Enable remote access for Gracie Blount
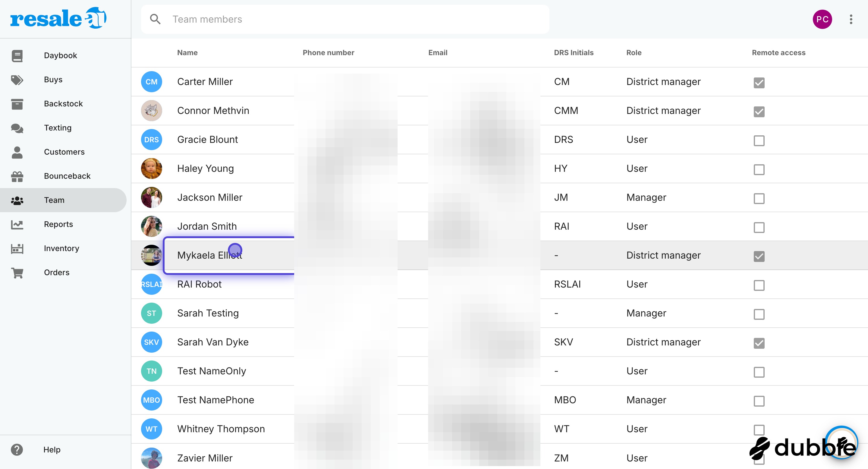 (759, 140)
